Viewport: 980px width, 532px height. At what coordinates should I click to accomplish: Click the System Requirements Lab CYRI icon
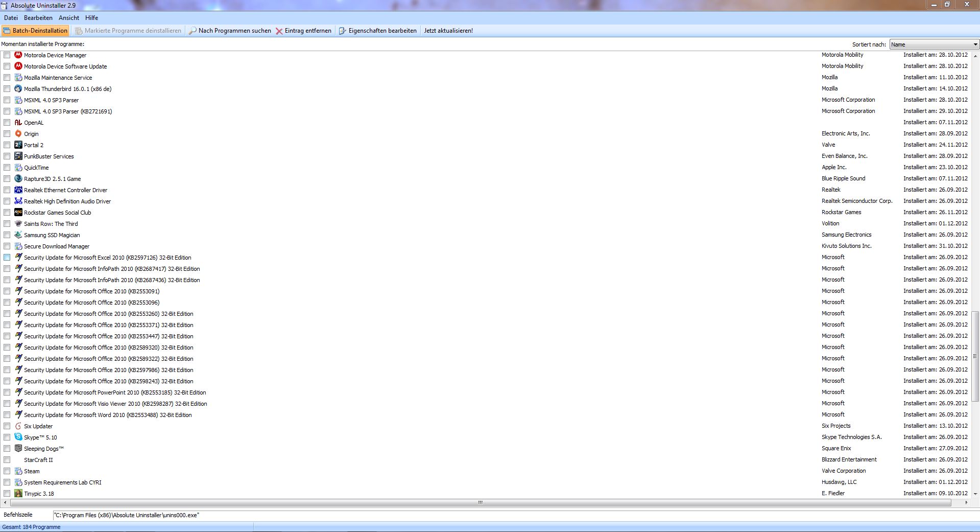coord(18,482)
